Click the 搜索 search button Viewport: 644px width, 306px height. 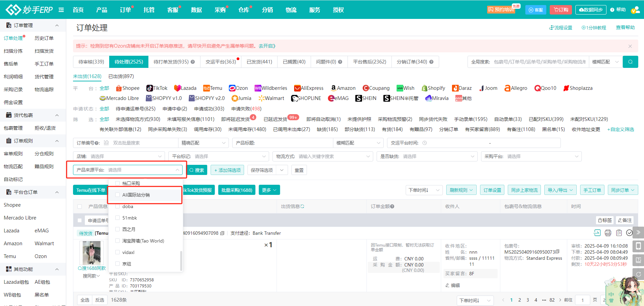click(x=197, y=170)
